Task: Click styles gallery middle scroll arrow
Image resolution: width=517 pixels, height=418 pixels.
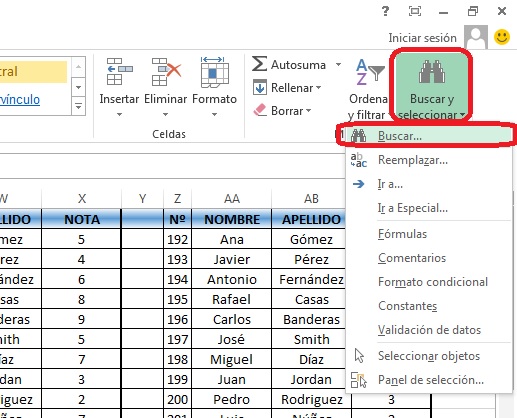Action: coord(78,87)
